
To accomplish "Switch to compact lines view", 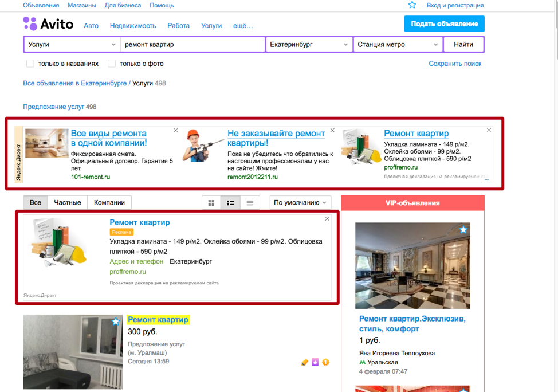I will 250,203.
